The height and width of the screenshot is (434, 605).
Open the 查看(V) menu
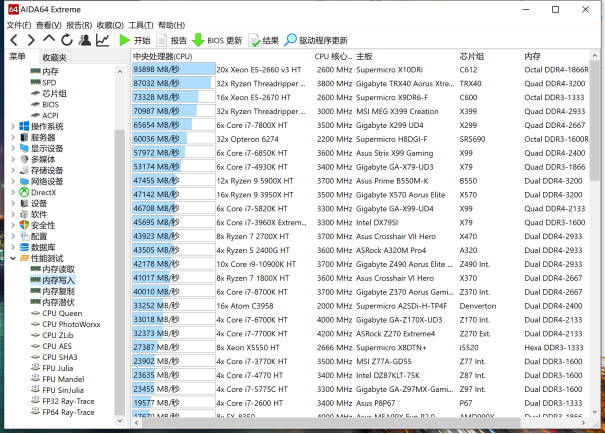click(x=49, y=25)
